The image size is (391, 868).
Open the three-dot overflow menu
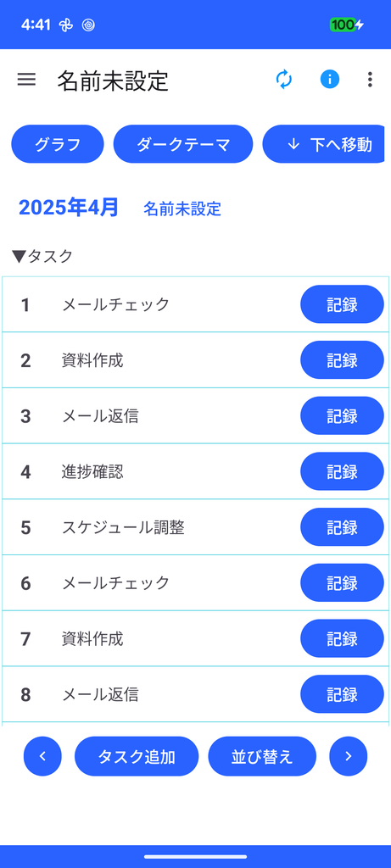coord(370,80)
